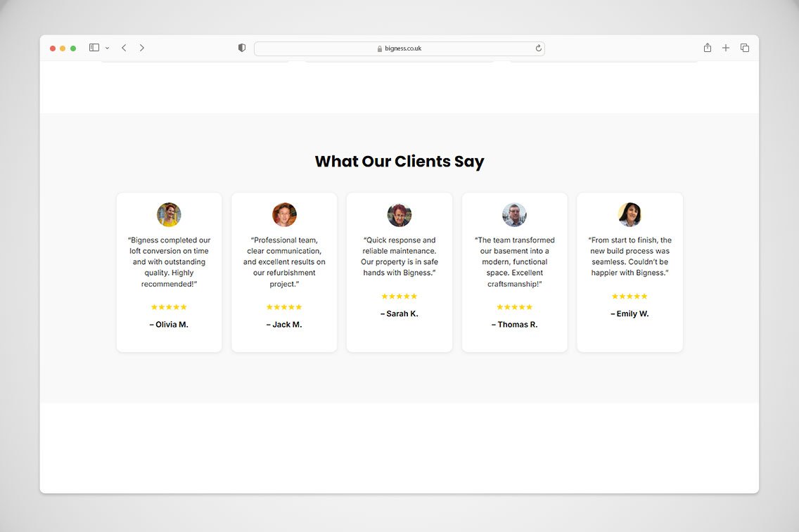Click the privacy shield icon
This screenshot has height=532, width=799.
tap(242, 48)
